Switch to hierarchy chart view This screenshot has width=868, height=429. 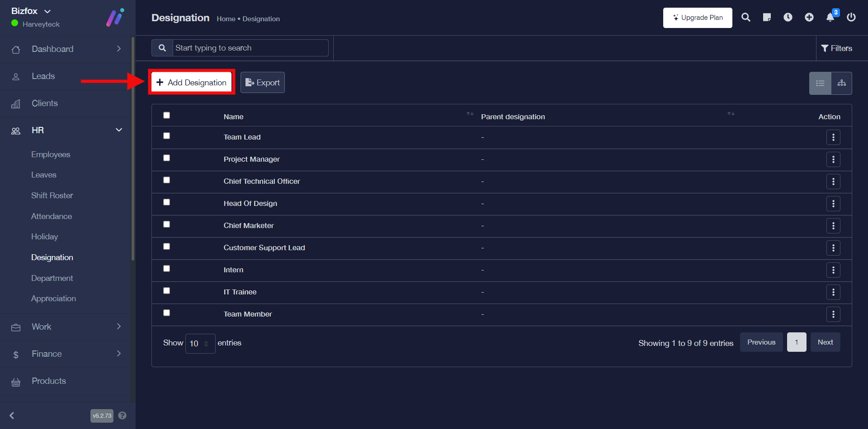pos(841,83)
